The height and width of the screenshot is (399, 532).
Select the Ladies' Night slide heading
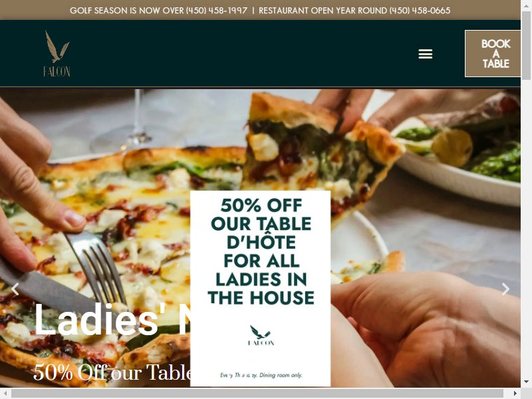(x=112, y=320)
